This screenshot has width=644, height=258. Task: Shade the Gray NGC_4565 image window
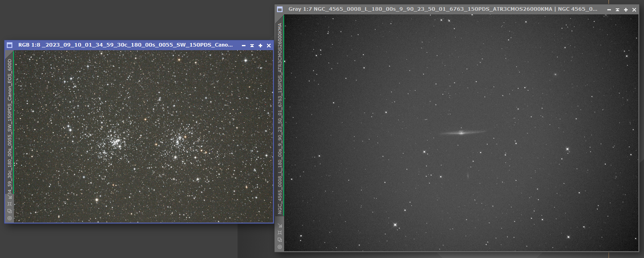(617, 10)
